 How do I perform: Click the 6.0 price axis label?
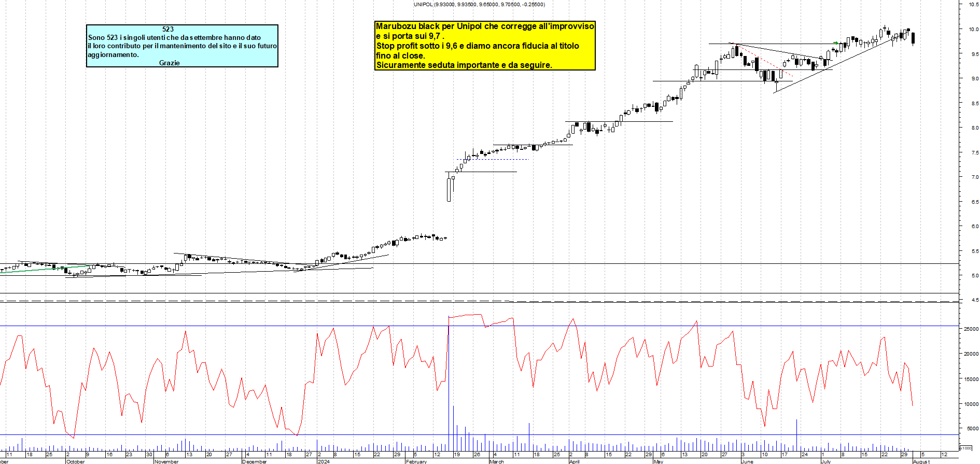(975, 227)
